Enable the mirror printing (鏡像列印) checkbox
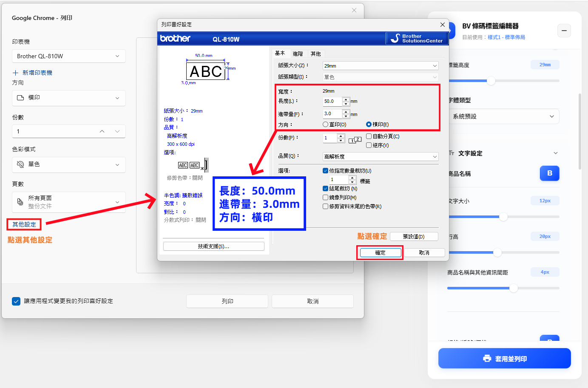The width and height of the screenshot is (588, 388). (325, 197)
